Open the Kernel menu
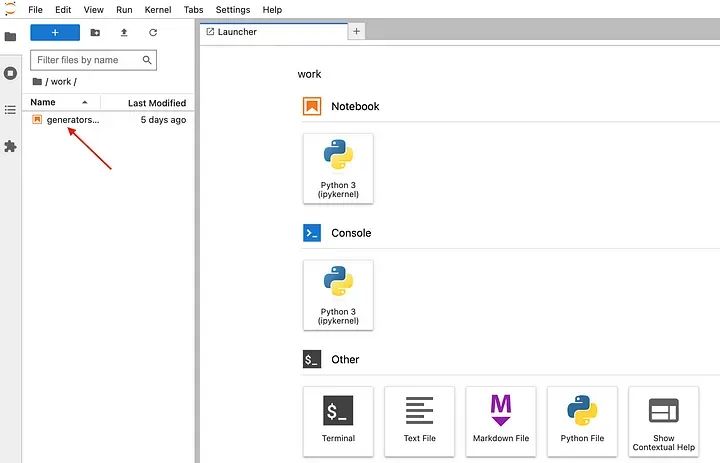Viewport: 720px width, 463px height. 157,9
